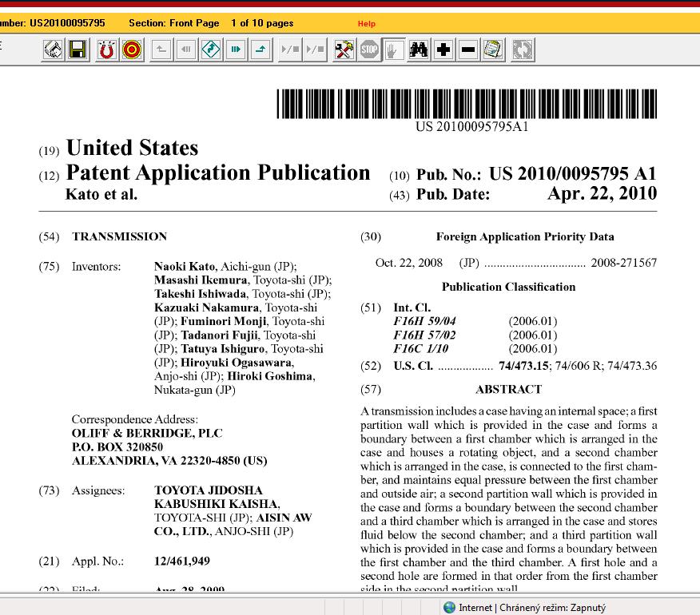The width and height of the screenshot is (700, 615).
Task: Click 'Patent Application Publication' heading
Action: point(218,173)
